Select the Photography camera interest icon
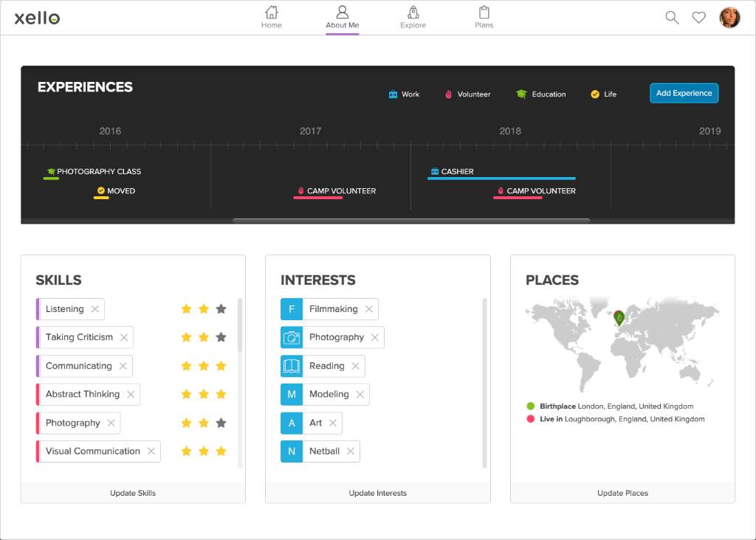The image size is (756, 540). coord(291,337)
